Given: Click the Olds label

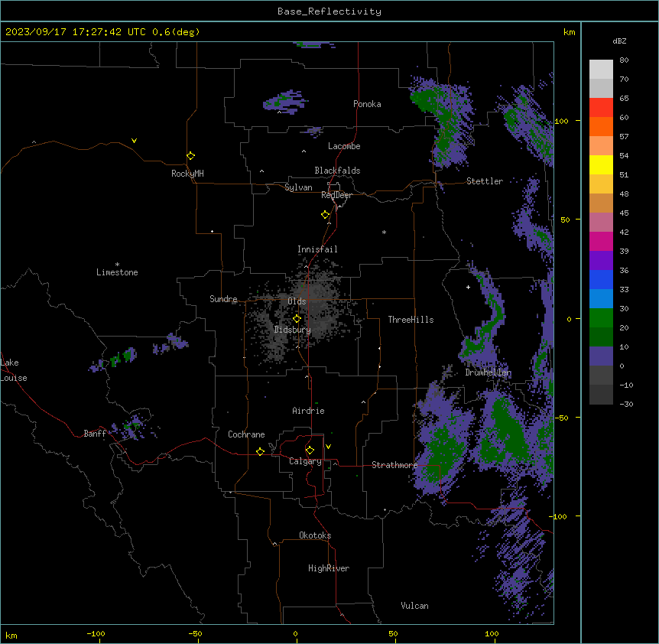Looking at the screenshot, I should (297, 301).
